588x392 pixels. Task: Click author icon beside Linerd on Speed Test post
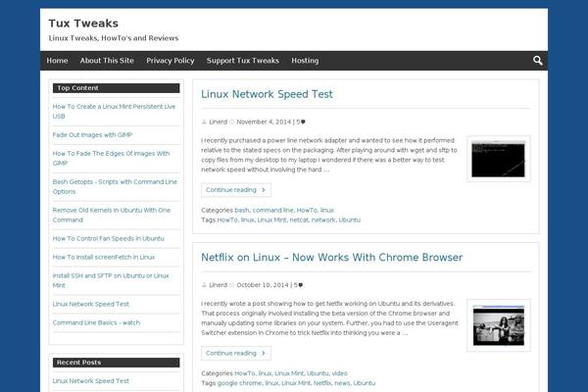pos(204,122)
